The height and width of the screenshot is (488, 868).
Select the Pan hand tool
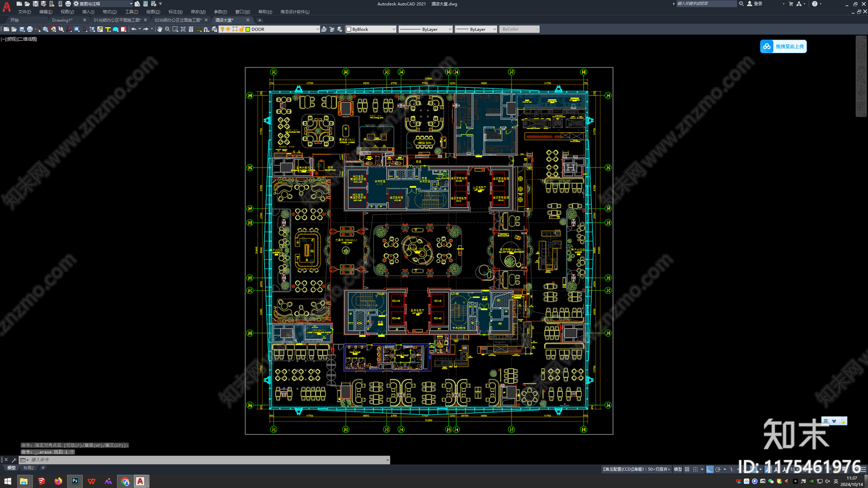[159, 29]
